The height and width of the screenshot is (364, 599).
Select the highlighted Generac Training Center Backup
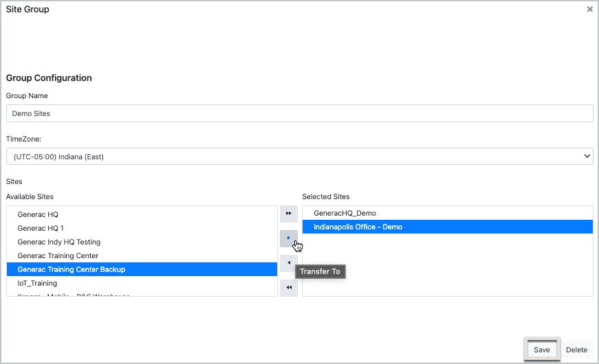pyautogui.click(x=72, y=269)
